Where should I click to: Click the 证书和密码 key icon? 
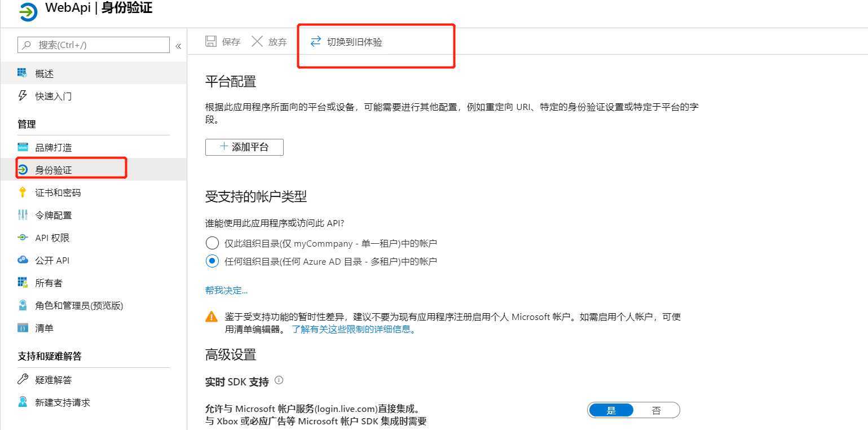click(x=23, y=192)
